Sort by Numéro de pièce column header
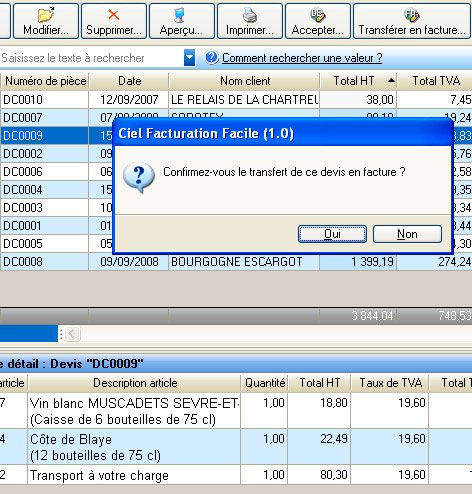This screenshot has width=472, height=494. (x=45, y=81)
